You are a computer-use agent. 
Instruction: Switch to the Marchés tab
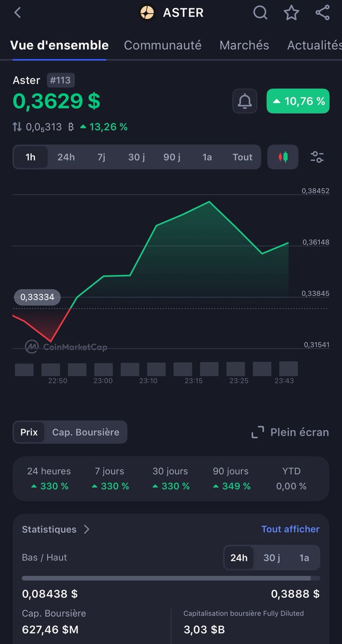[244, 46]
